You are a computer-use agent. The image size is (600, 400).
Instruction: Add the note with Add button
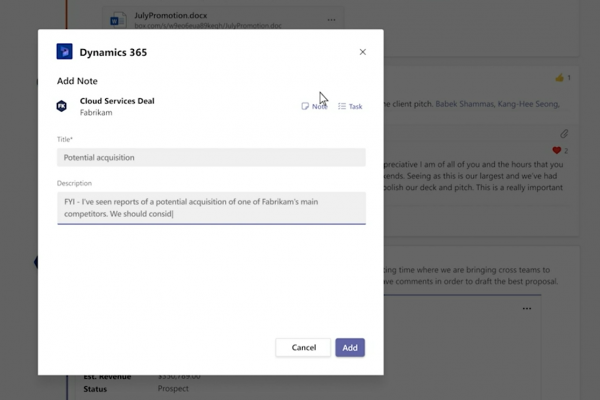point(350,348)
